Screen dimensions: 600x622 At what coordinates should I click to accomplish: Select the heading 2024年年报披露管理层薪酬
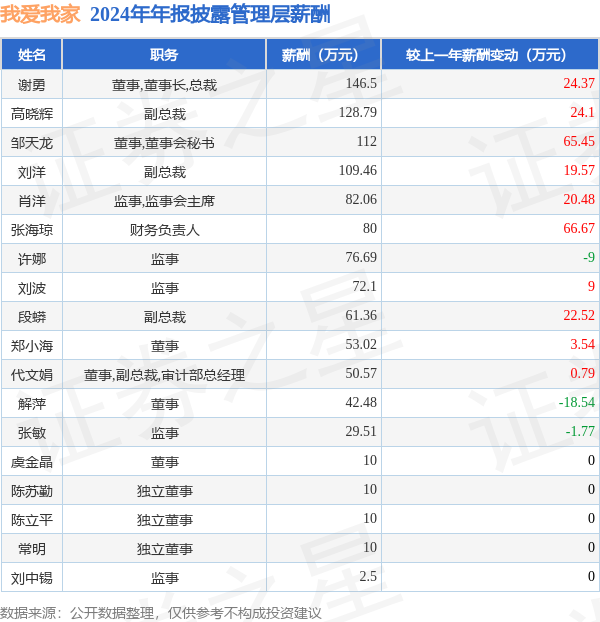tap(210, 15)
